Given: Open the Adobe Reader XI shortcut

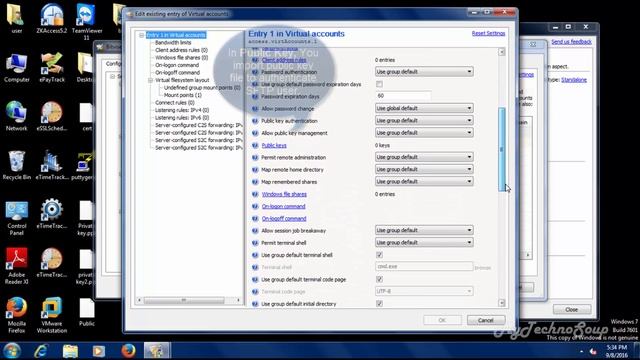Looking at the screenshot, I should click(17, 266).
